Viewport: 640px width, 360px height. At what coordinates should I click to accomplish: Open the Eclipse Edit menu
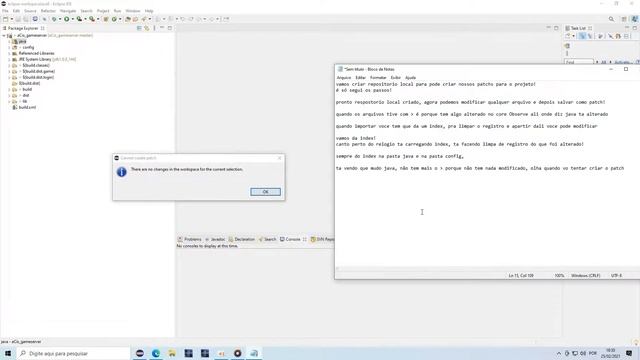click(16, 11)
